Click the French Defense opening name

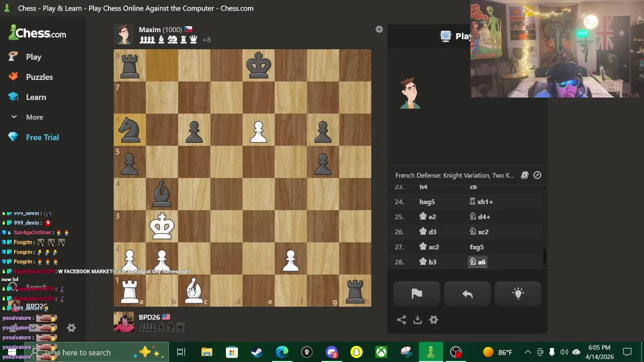click(455, 175)
